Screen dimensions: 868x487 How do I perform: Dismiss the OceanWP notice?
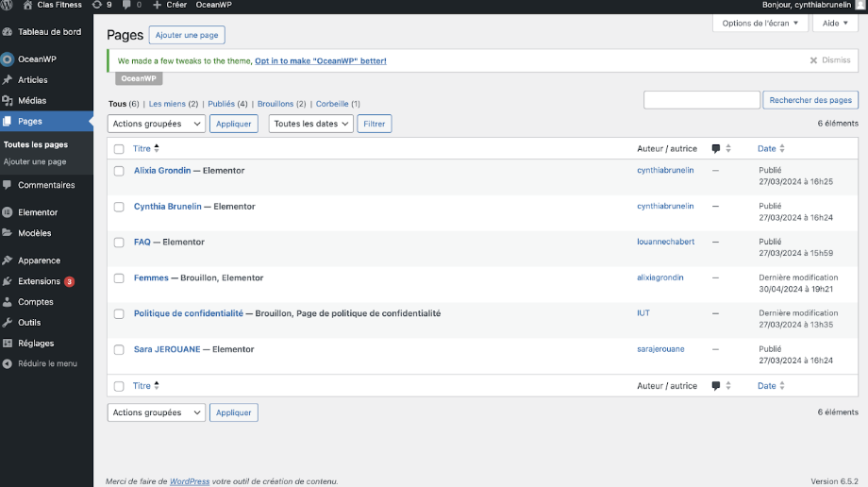(829, 60)
